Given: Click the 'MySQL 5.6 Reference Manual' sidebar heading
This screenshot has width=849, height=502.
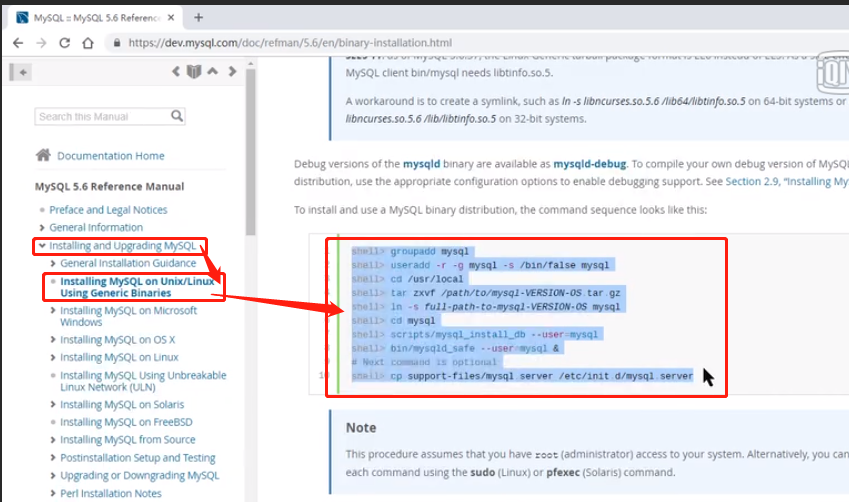Looking at the screenshot, I should [109, 186].
